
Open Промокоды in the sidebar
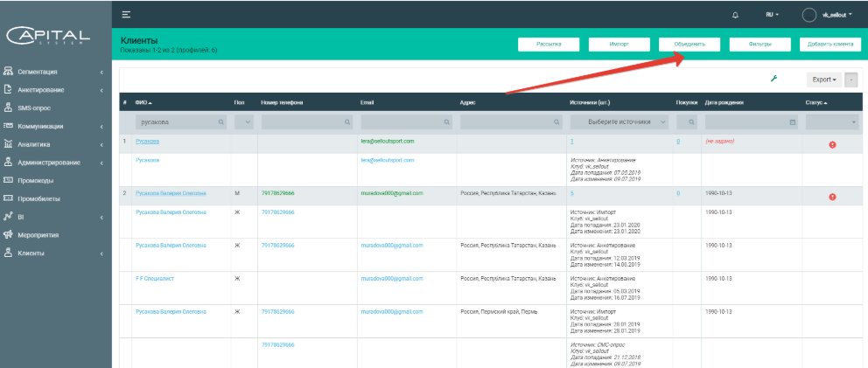tap(35, 181)
